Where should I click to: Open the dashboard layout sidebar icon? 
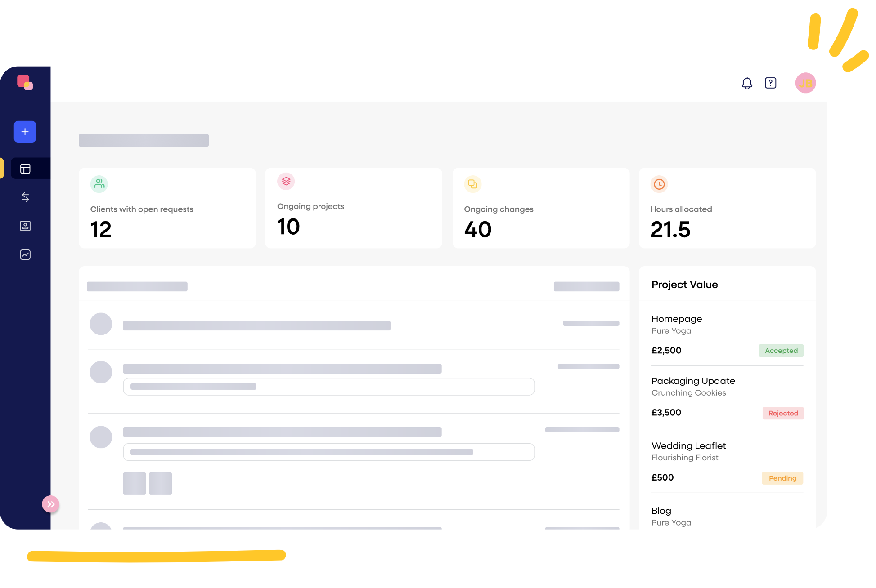click(x=25, y=169)
